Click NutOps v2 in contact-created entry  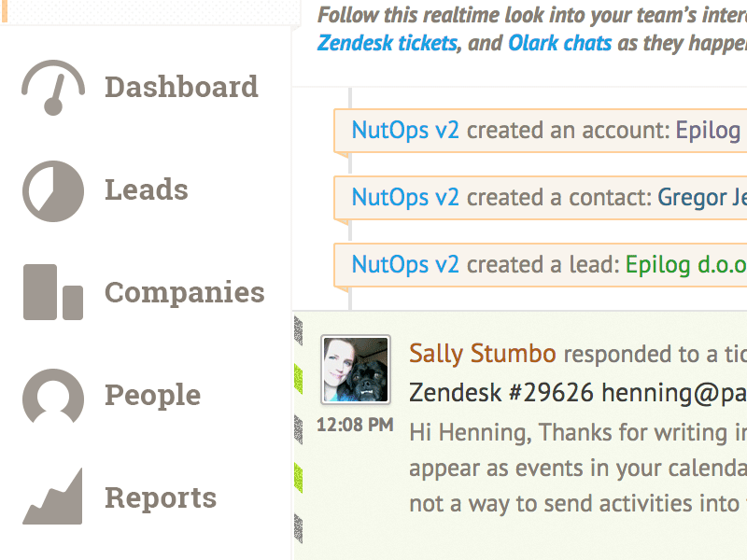[x=405, y=197]
